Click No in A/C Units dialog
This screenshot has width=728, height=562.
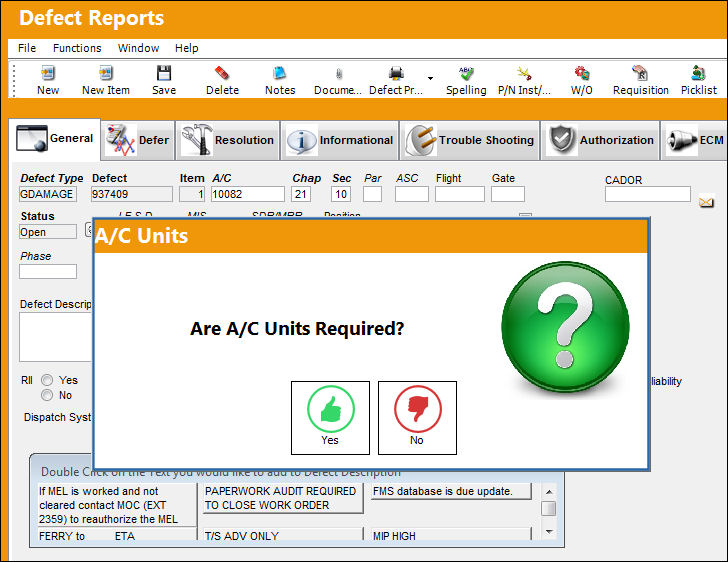coord(417,418)
